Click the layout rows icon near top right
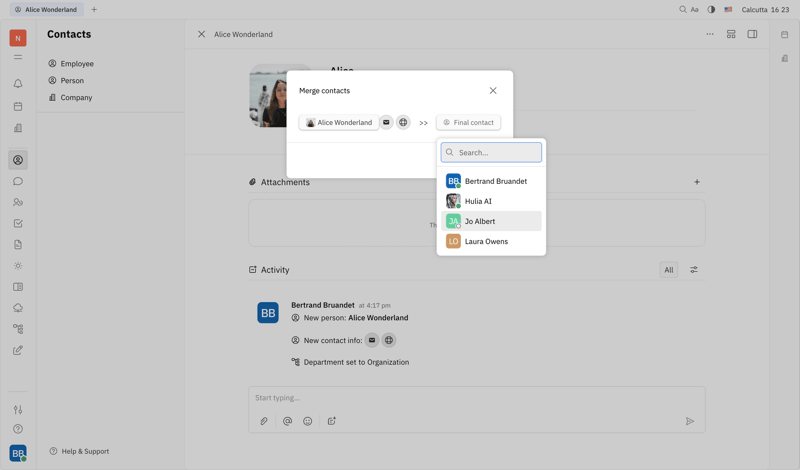Image resolution: width=800 pixels, height=470 pixels. tap(731, 34)
